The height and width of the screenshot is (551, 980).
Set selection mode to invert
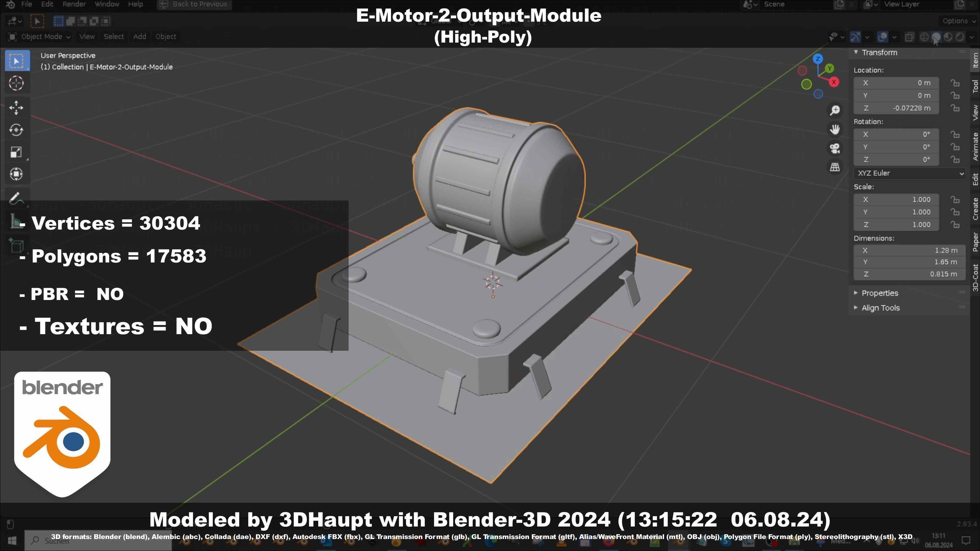pos(94,21)
